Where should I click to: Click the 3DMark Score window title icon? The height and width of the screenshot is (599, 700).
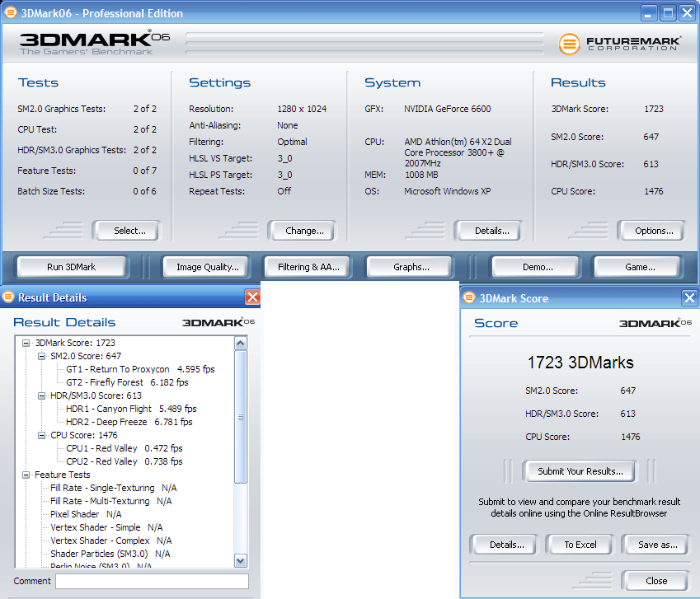(469, 297)
